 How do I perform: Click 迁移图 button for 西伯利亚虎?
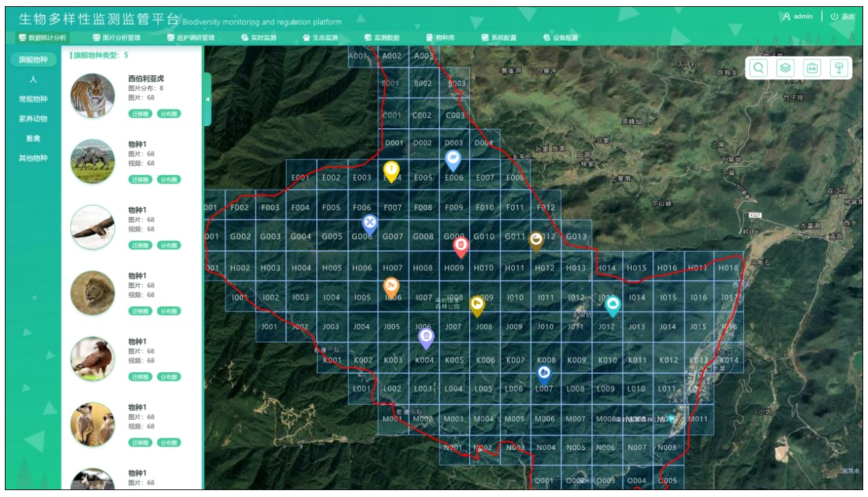tap(140, 114)
